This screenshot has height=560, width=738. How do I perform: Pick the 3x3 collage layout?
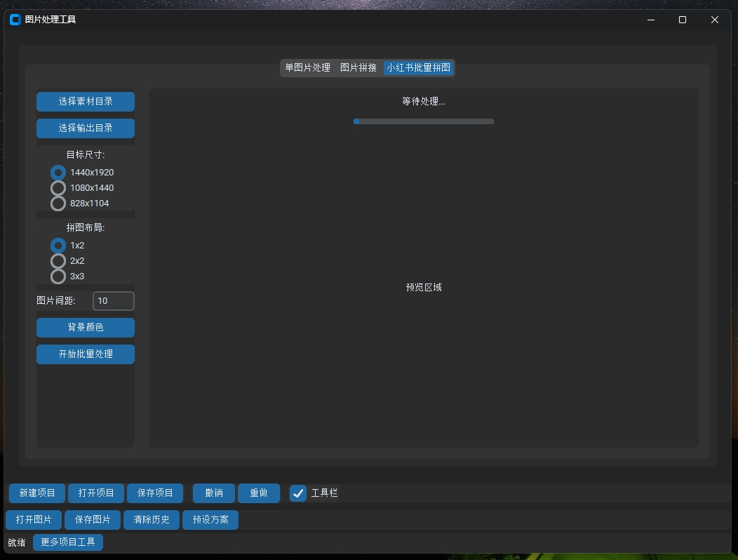click(x=68, y=276)
